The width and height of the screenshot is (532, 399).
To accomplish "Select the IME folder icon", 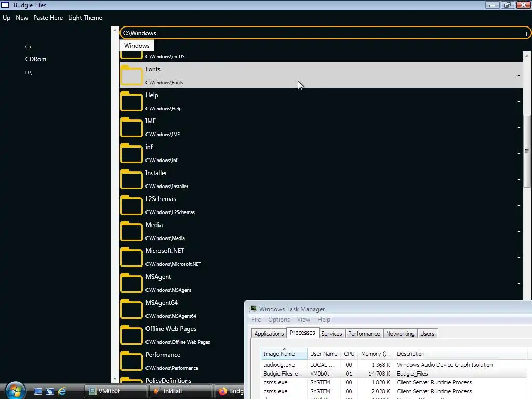I will [131, 127].
